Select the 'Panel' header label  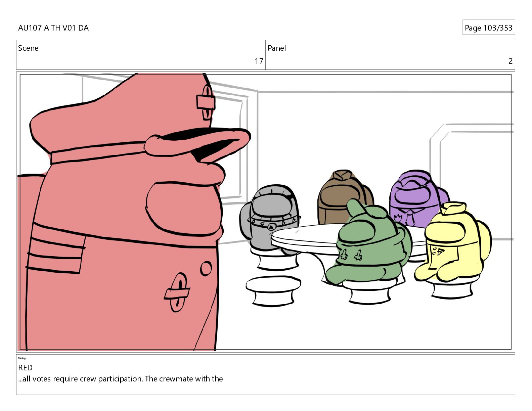coord(277,48)
